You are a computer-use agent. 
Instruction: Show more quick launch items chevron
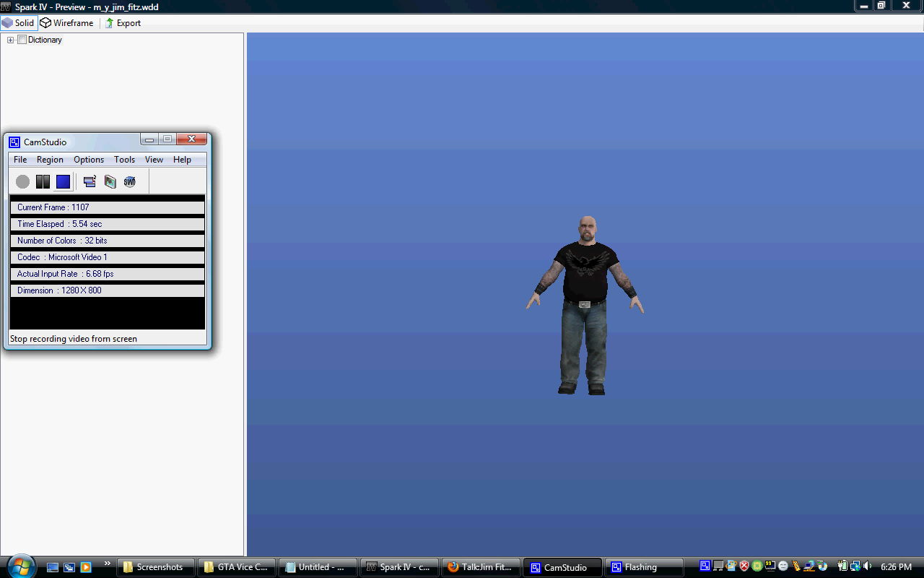[108, 564]
